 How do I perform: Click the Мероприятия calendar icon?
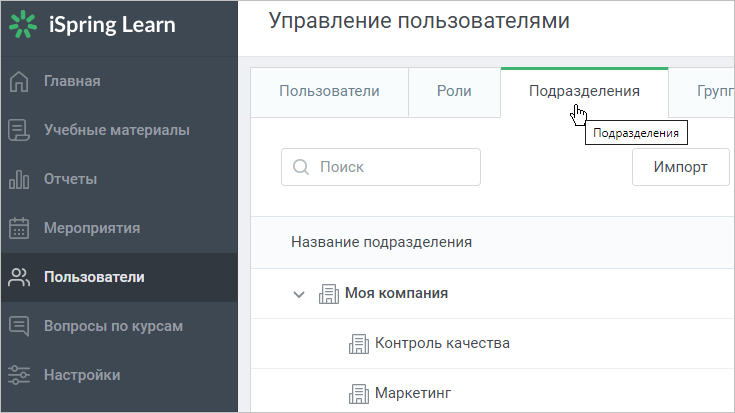[x=19, y=228]
